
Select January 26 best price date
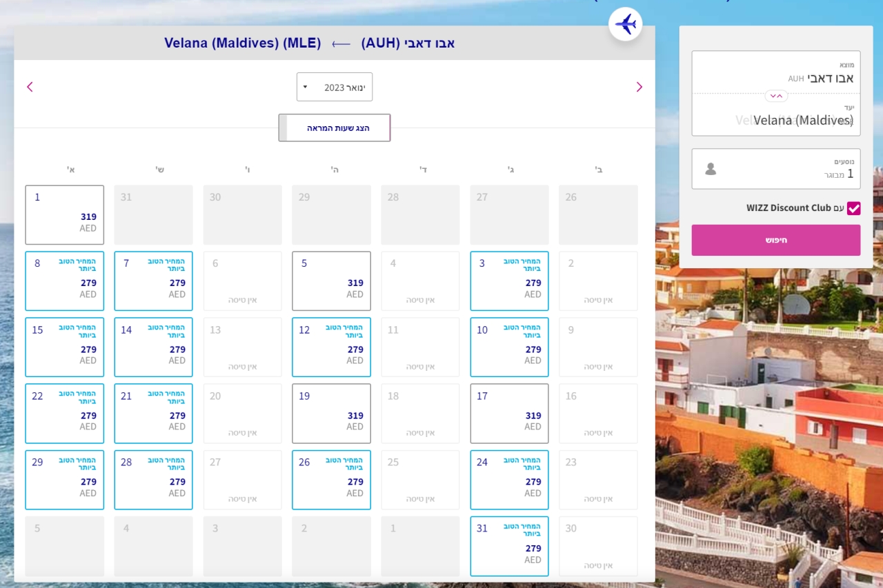coord(332,480)
